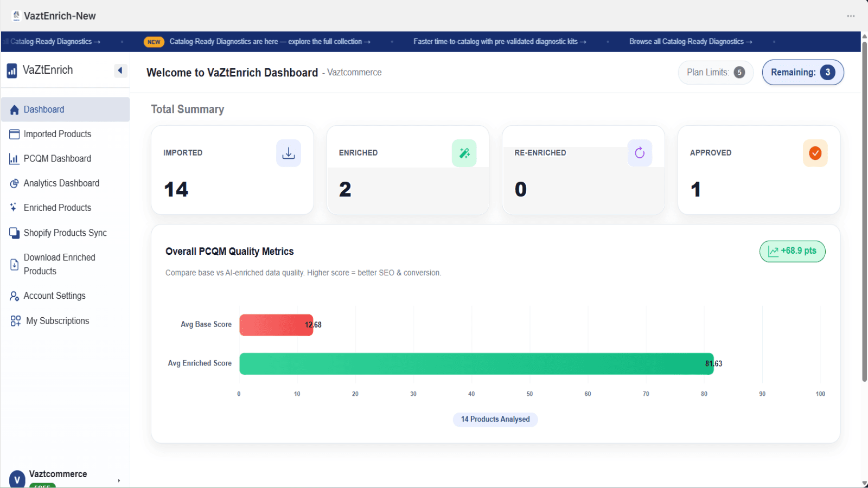Click the vertical page scrollbar
868x488 pixels.
tap(865, 211)
